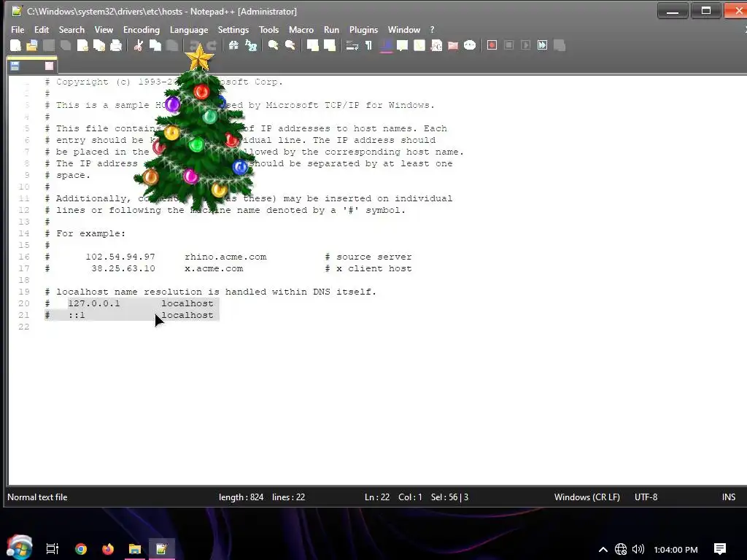Zoom out using magnifier minus icon

(x=290, y=45)
